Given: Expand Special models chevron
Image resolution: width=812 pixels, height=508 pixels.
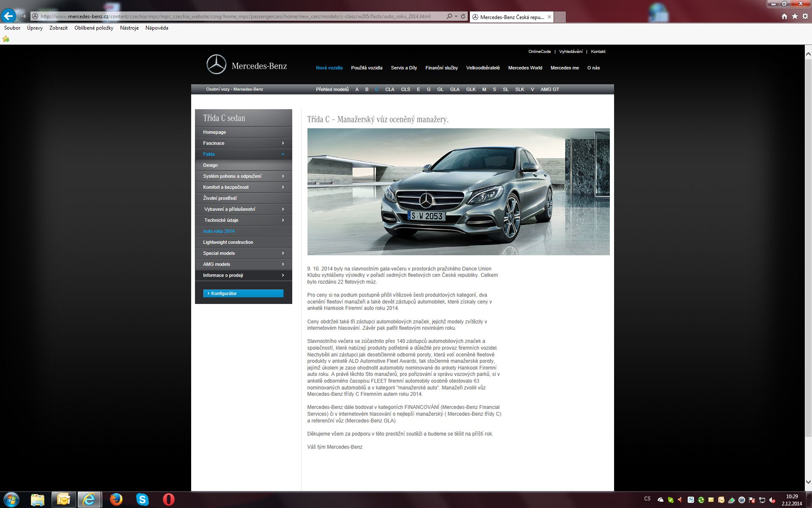Looking at the screenshot, I should point(283,253).
